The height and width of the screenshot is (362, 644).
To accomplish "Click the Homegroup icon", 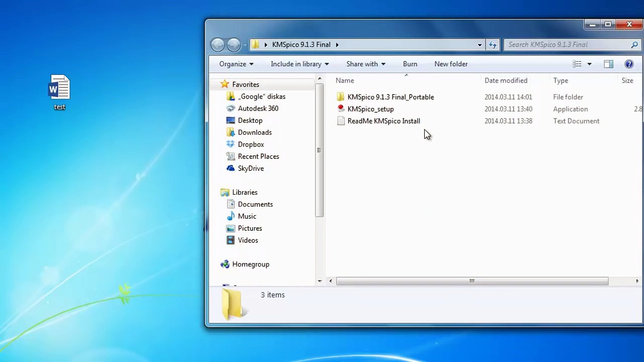I will point(224,264).
